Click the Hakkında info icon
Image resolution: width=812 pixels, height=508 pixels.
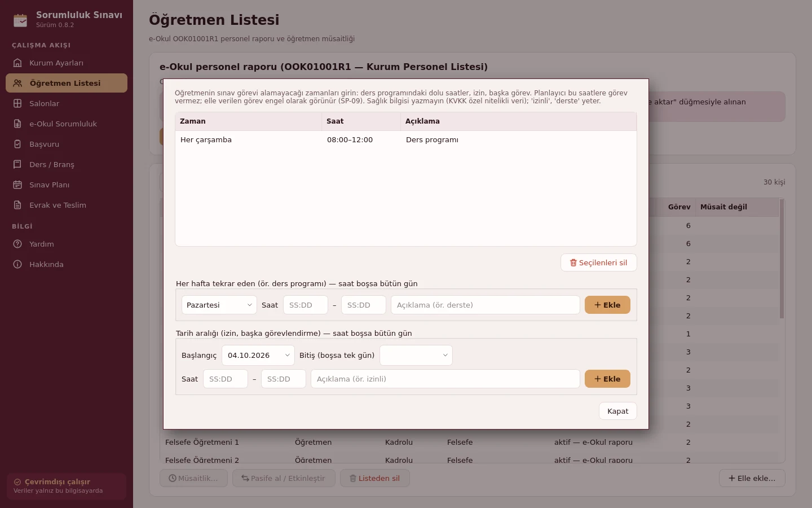pyautogui.click(x=17, y=264)
